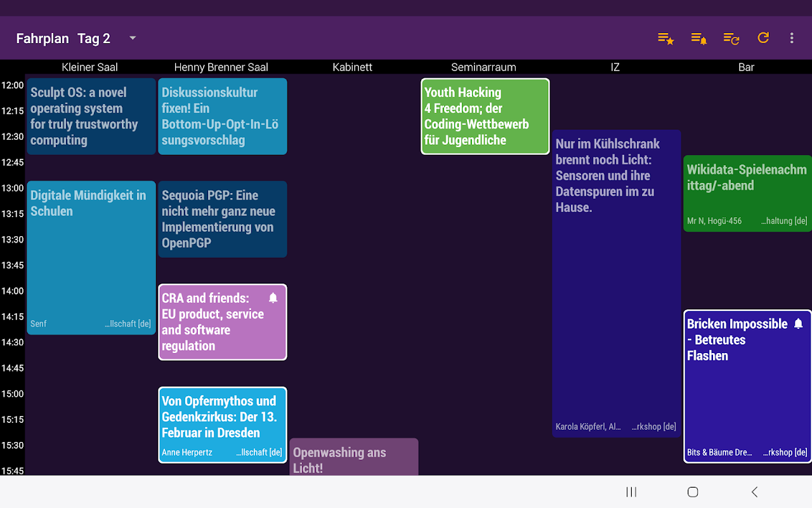Open Wikidata-Spielenachmittag session card

[x=747, y=194]
